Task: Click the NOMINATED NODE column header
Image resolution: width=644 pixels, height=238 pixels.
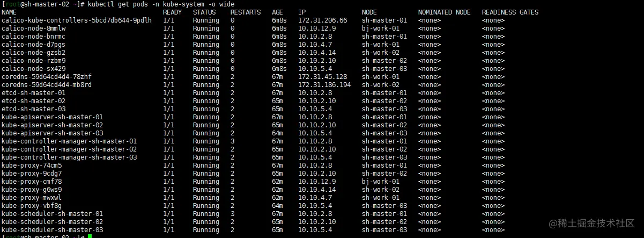Action: pyautogui.click(x=443, y=12)
